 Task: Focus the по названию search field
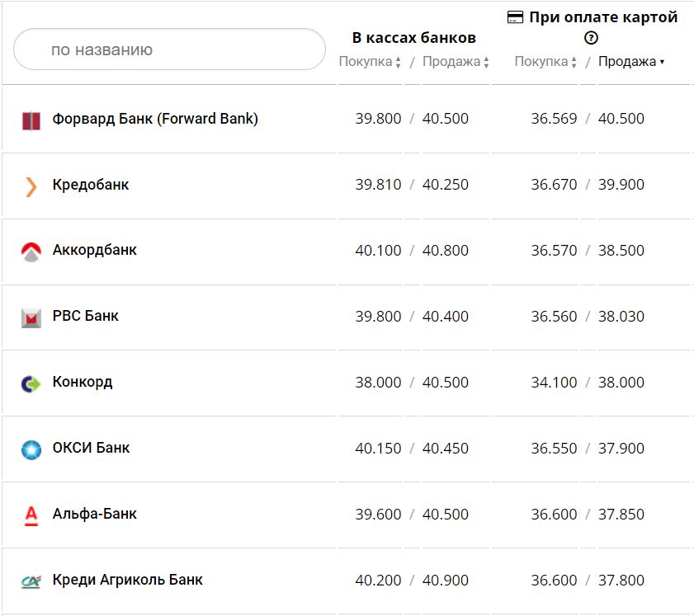click(169, 49)
